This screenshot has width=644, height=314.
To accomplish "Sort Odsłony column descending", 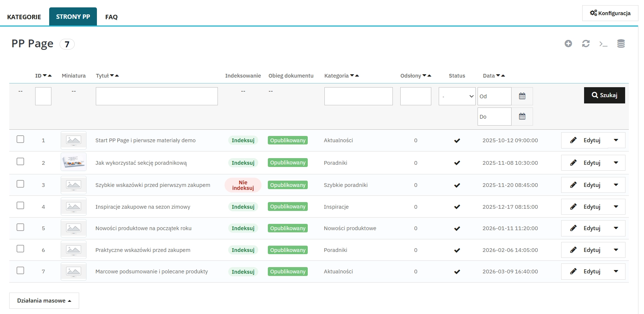I will (424, 75).
